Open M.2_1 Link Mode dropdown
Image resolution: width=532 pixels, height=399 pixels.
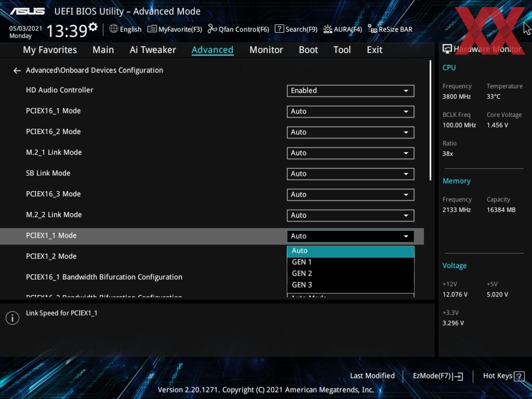(350, 153)
